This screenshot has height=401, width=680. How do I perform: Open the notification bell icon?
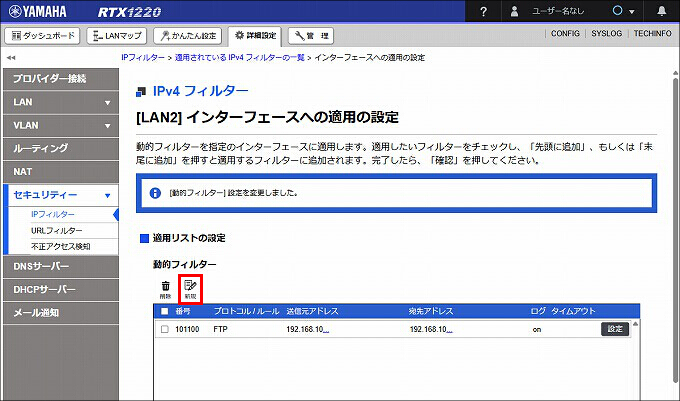(x=661, y=11)
